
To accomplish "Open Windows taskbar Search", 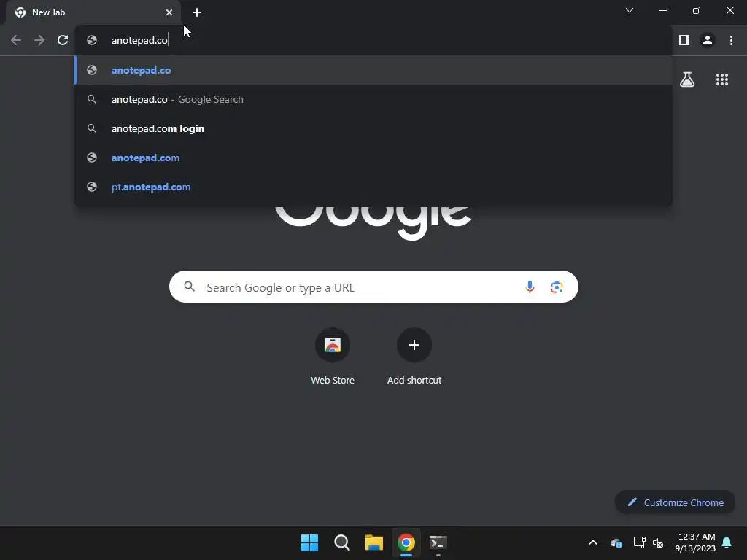I will click(342, 542).
